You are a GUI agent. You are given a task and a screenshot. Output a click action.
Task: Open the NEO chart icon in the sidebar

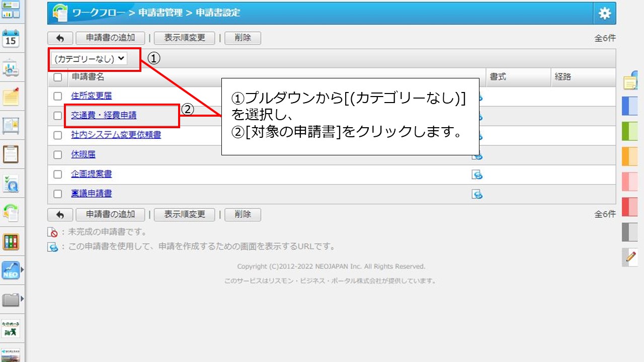pos(11,270)
